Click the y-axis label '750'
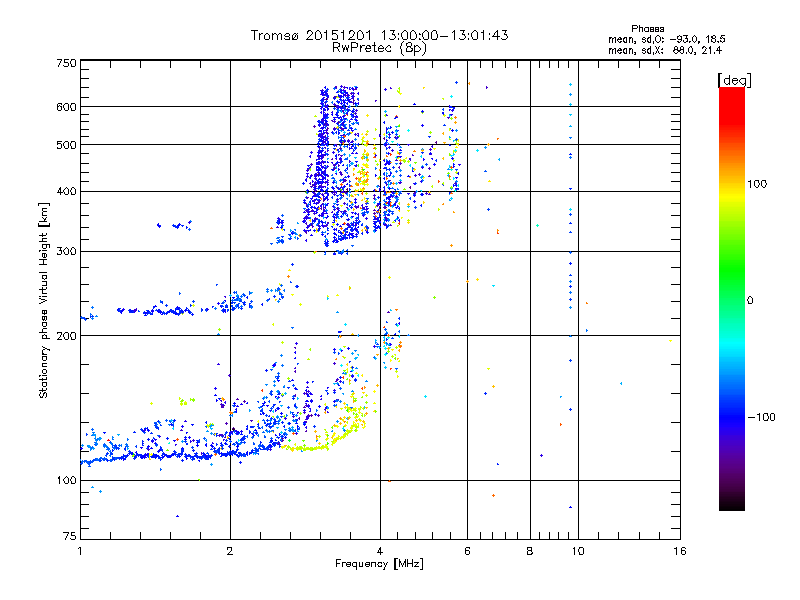 67,63
